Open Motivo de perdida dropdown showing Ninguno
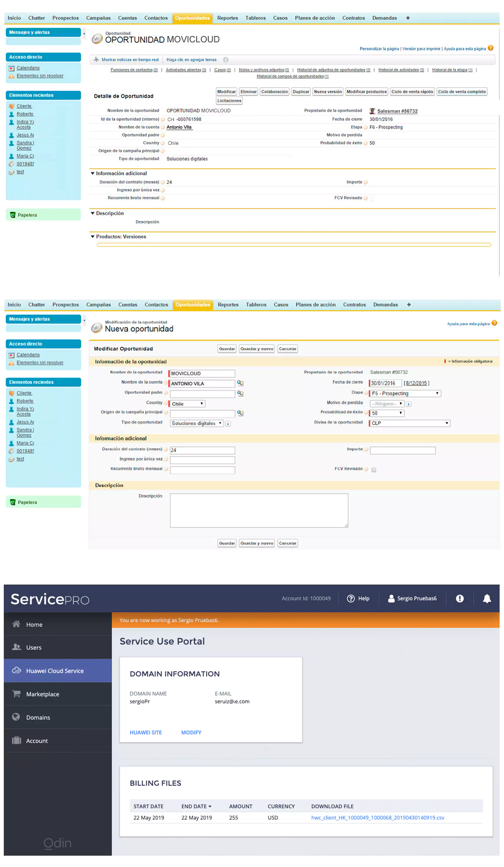 pyautogui.click(x=387, y=404)
